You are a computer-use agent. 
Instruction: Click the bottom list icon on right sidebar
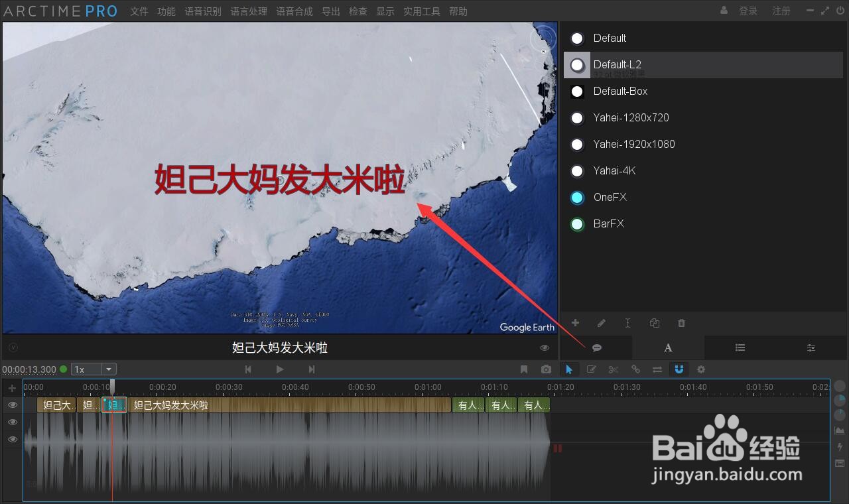840,463
